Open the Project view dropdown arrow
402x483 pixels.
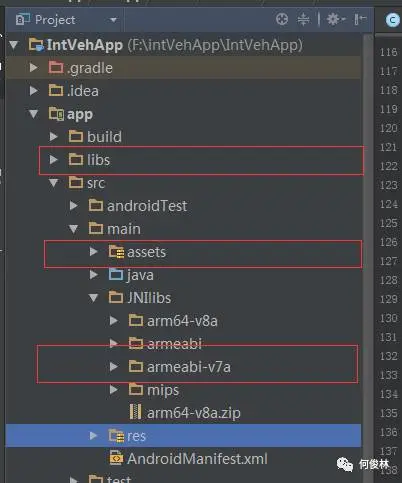tap(113, 20)
